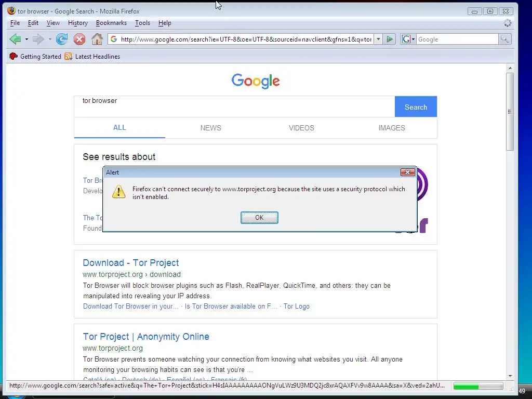Screen dimensions: 532x399
Task: Open the Forward history dropdown arrow
Action: [50, 39]
